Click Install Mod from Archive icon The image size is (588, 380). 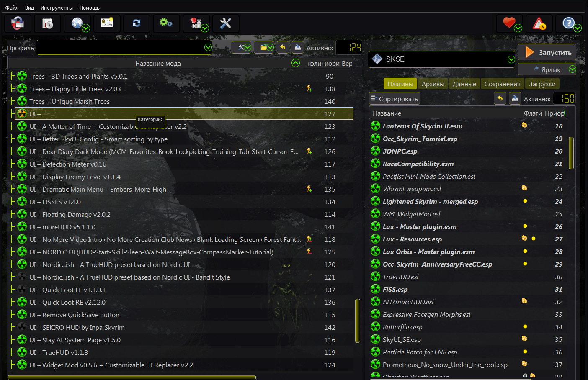[47, 23]
